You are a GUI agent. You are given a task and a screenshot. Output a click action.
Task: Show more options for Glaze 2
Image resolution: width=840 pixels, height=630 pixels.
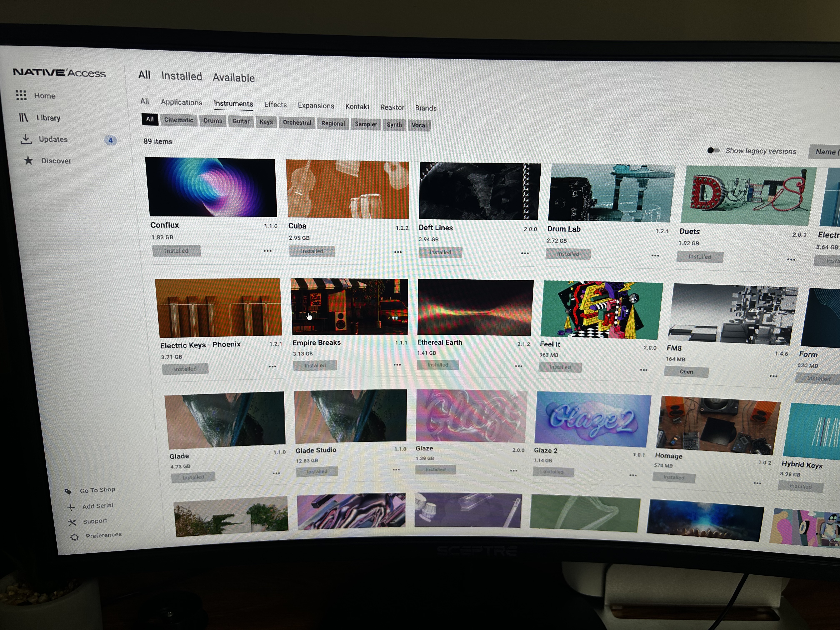(x=633, y=475)
